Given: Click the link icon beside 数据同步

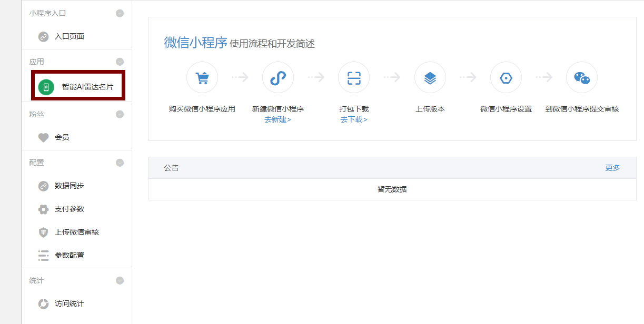Looking at the screenshot, I should click(x=44, y=186).
